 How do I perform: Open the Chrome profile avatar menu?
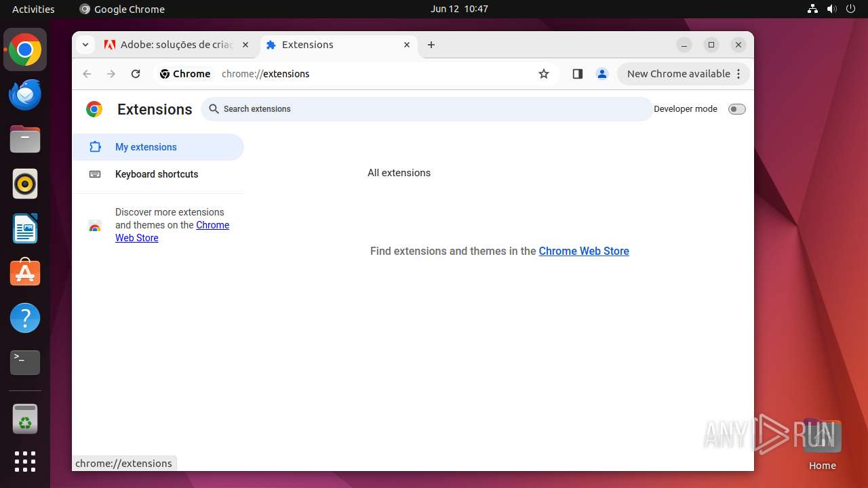click(x=602, y=74)
